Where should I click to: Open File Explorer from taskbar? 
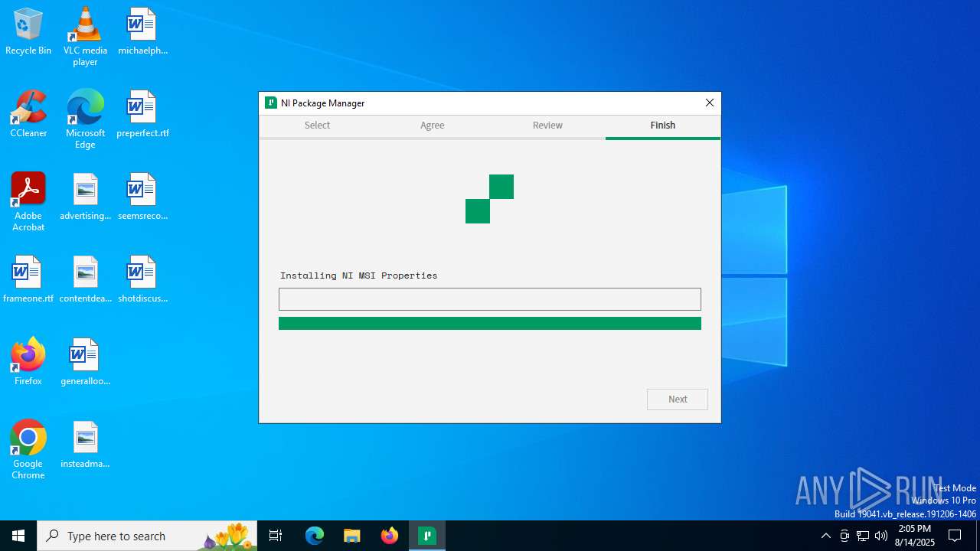352,536
